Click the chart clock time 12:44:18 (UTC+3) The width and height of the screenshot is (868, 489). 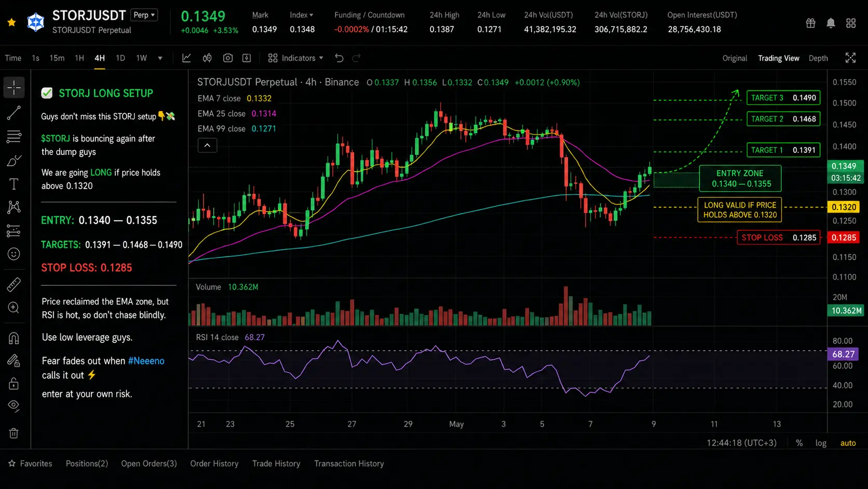[741, 443]
